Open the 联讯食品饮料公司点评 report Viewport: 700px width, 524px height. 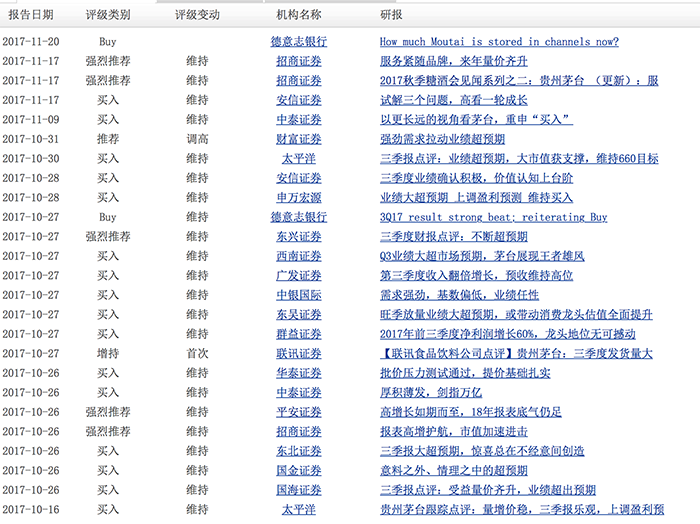pos(516,353)
